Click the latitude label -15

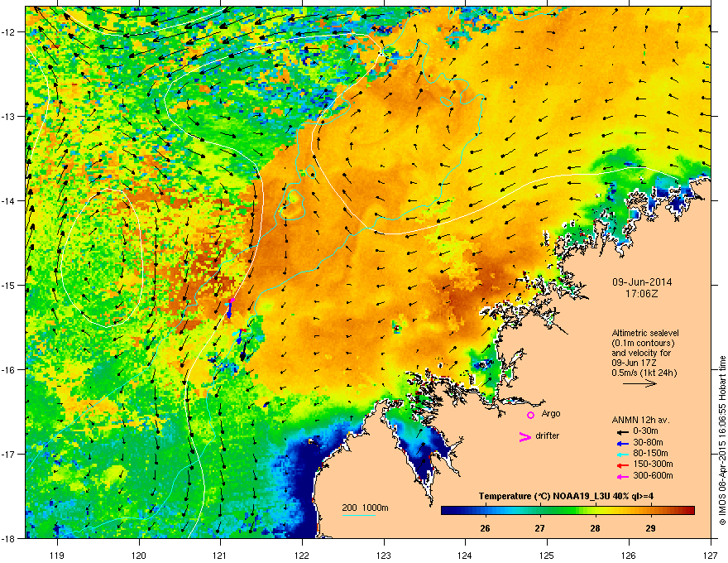8,285
